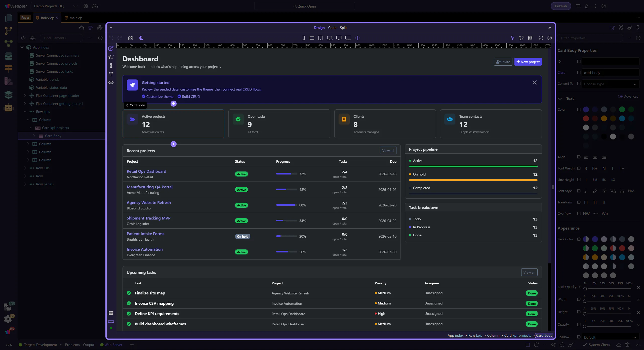Expand the Row lists tree node
Image resolution: width=644 pixels, height=350 pixels.
pyautogui.click(x=25, y=168)
